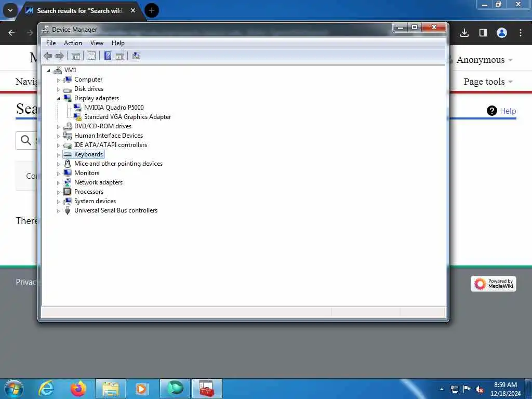The image size is (532, 399).
Task: Collapse the Display adapters category
Action: [x=58, y=99]
